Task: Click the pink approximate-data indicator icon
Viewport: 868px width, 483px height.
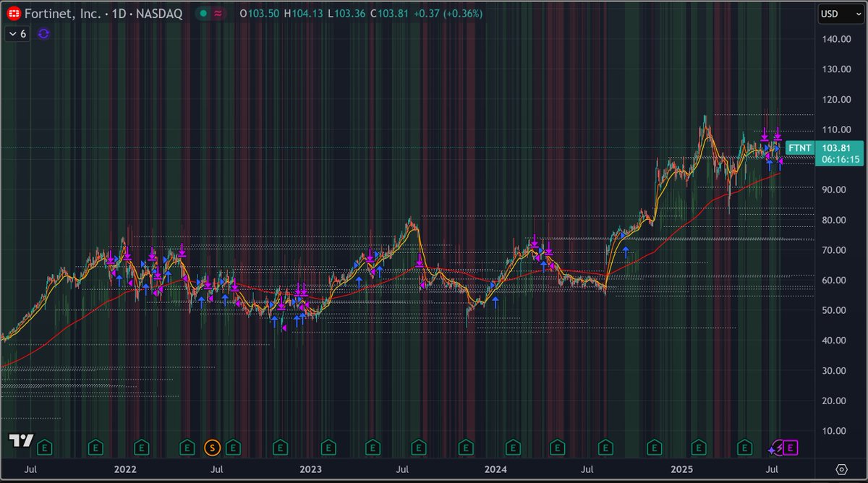Action: [x=218, y=13]
